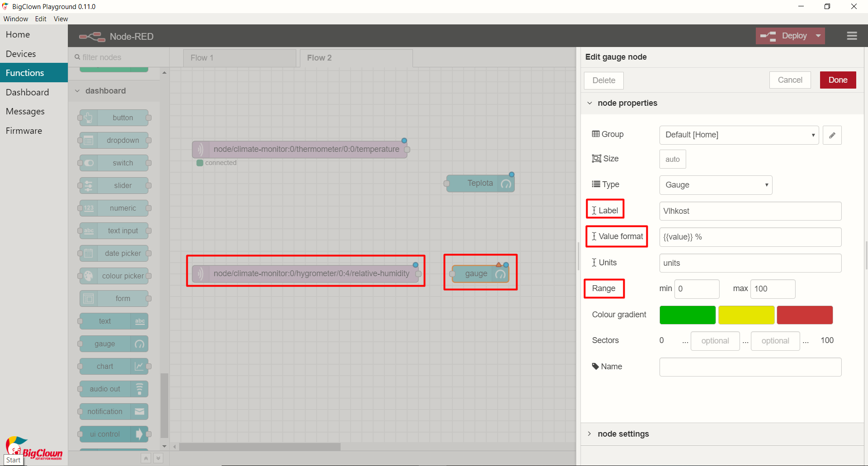Click the Label field containing Vlhkost
The height and width of the screenshot is (466, 868).
[x=750, y=211]
